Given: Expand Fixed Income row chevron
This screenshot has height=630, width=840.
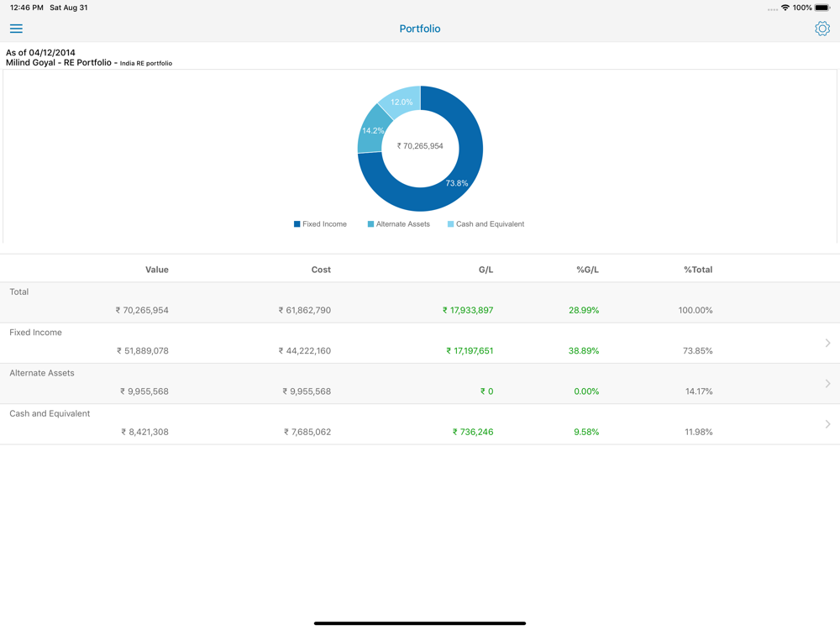Looking at the screenshot, I should pos(827,343).
